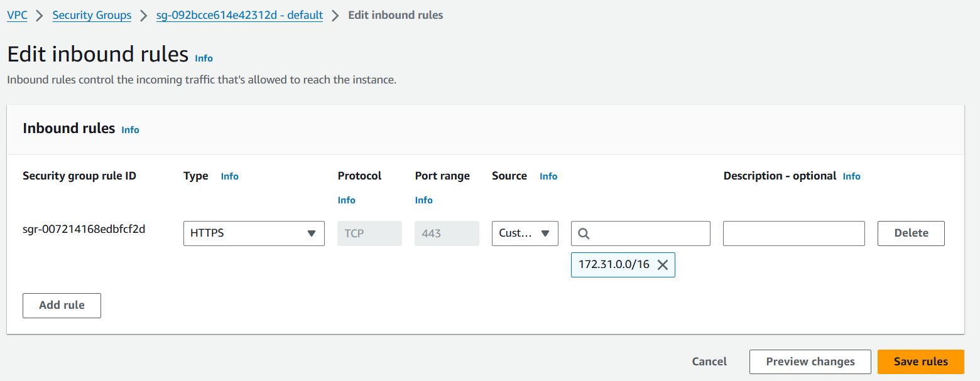Image resolution: width=980 pixels, height=381 pixels.
Task: Open Info link next to Edit inbound rules title
Action: 204,58
